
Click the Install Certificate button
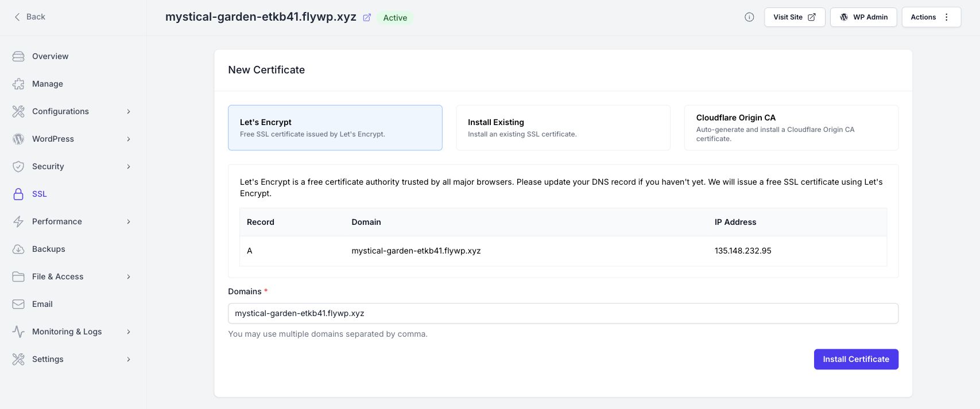click(856, 359)
